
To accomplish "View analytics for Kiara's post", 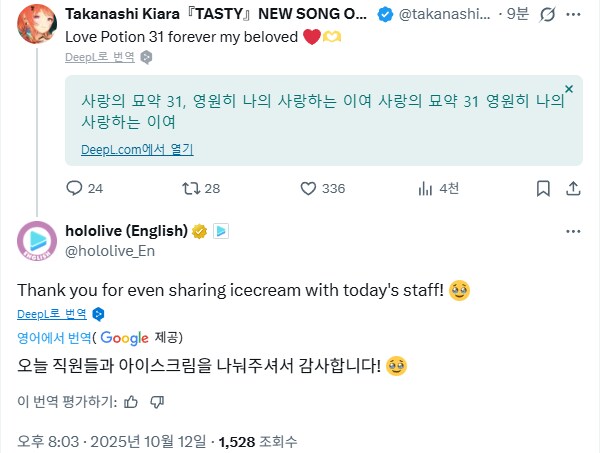I will pyautogui.click(x=424, y=188).
